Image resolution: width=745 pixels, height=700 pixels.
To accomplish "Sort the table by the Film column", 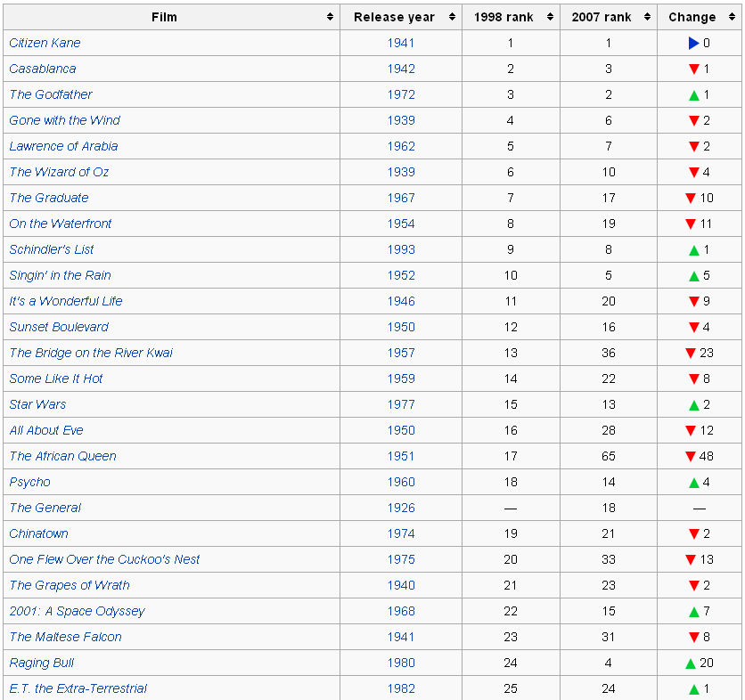I will [331, 16].
